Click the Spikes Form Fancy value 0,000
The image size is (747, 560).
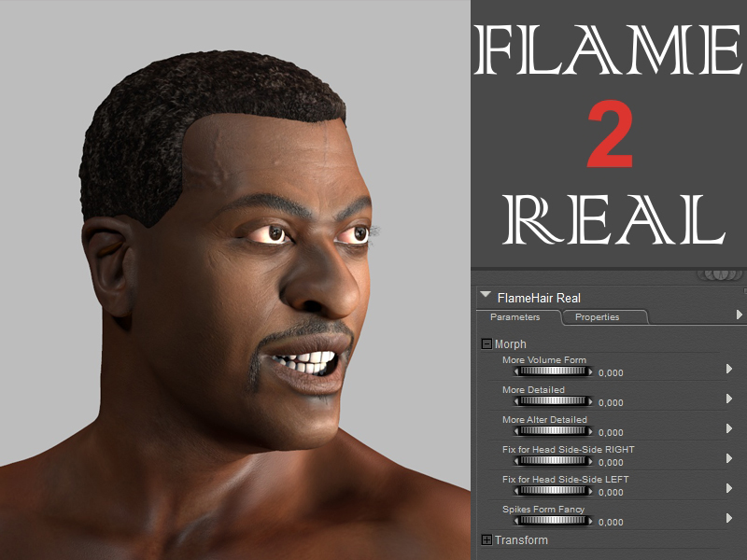[611, 523]
